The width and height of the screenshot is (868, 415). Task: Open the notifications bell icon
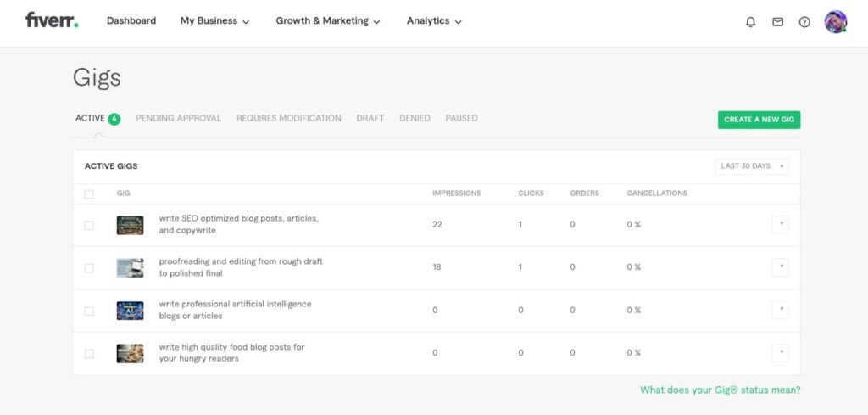click(751, 21)
